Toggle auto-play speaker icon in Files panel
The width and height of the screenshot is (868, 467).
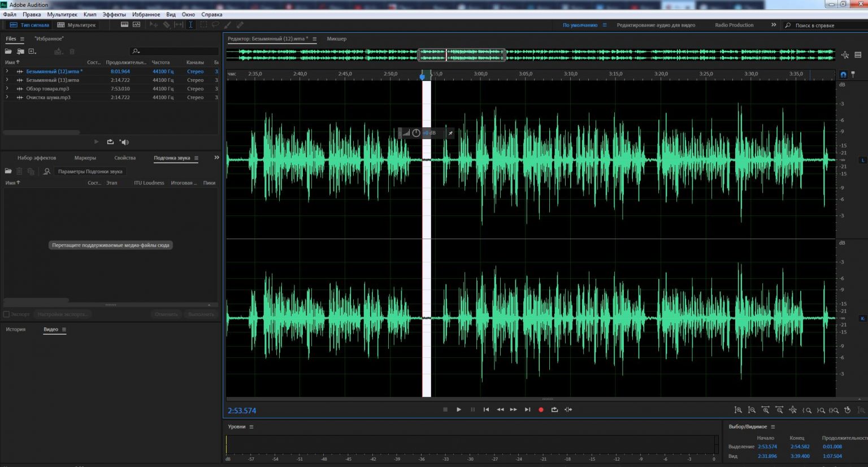pyautogui.click(x=124, y=142)
